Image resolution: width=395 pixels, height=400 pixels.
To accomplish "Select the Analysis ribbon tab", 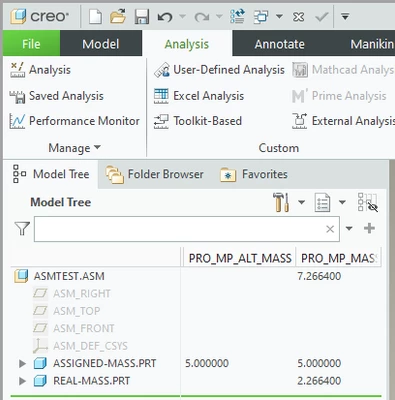I will [x=187, y=44].
